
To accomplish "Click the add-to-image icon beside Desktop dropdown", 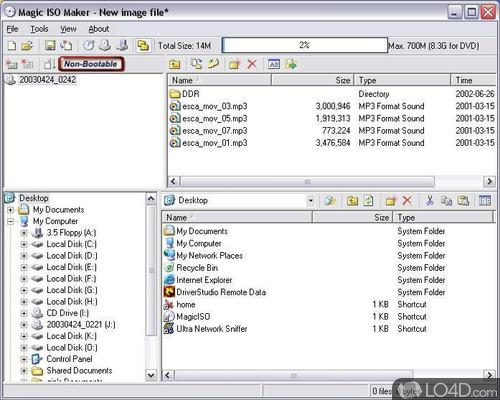I will (330, 201).
